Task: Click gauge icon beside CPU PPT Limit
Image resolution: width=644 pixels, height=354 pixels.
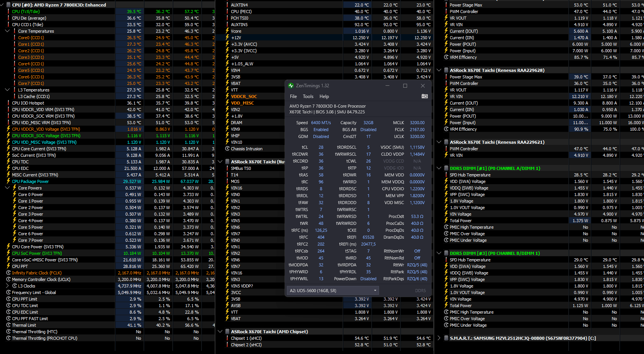Action: pos(8,299)
